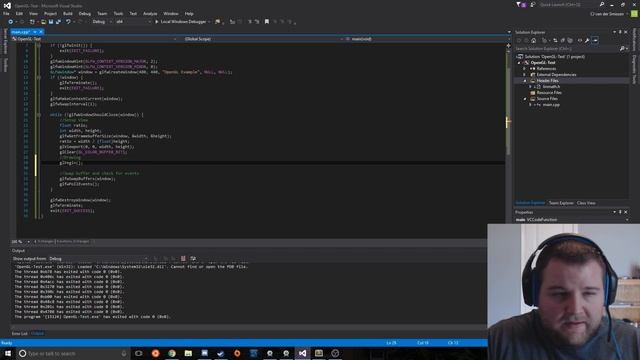
Task: Click the Solution Explorer search magnifier icon
Action: click(622, 49)
